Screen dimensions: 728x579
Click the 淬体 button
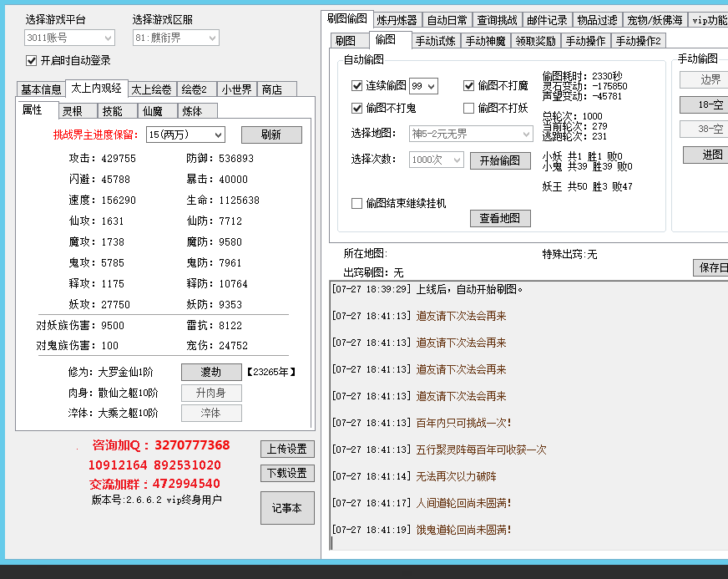pos(211,413)
